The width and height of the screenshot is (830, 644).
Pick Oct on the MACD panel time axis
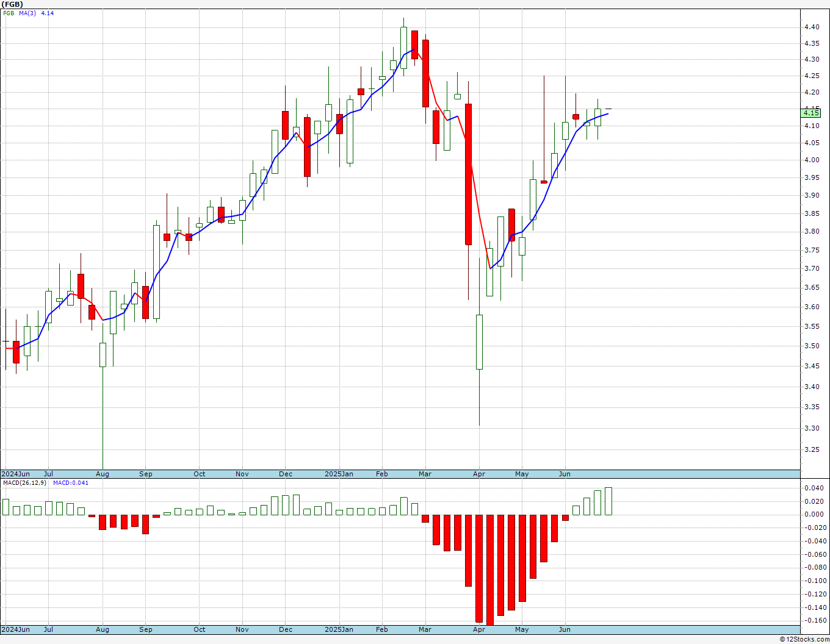pos(200,629)
